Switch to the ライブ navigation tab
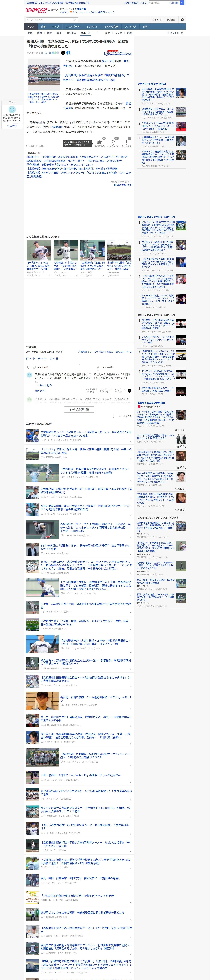The height and width of the screenshot is (980, 210). click(56, 27)
